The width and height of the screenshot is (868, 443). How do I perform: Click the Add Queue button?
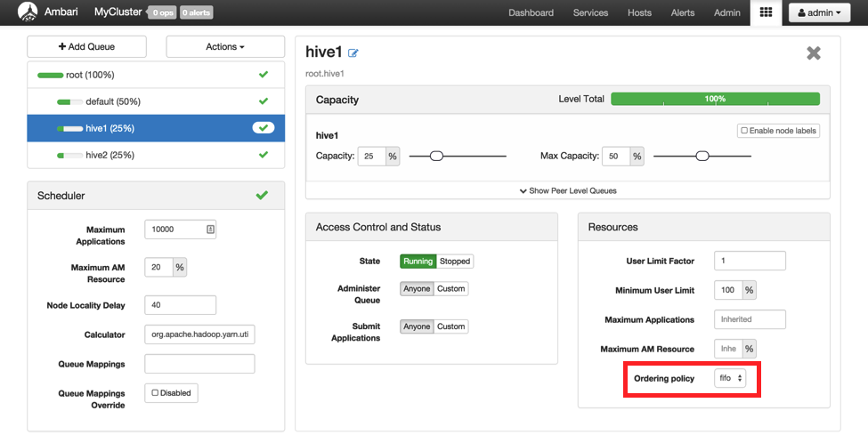pos(86,46)
